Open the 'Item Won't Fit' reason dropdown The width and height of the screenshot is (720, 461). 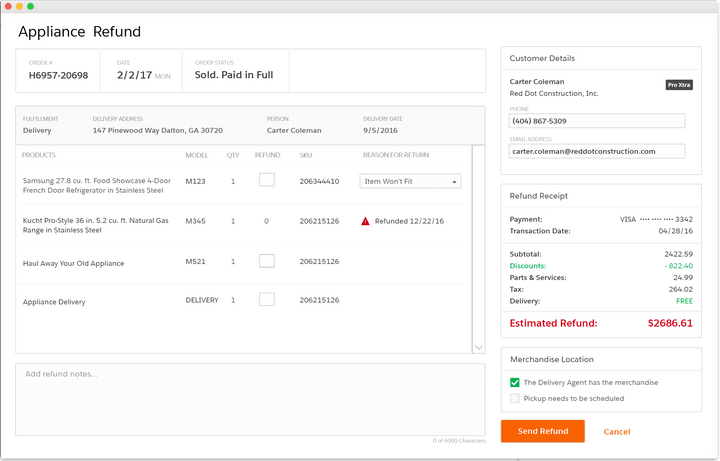[411, 181]
